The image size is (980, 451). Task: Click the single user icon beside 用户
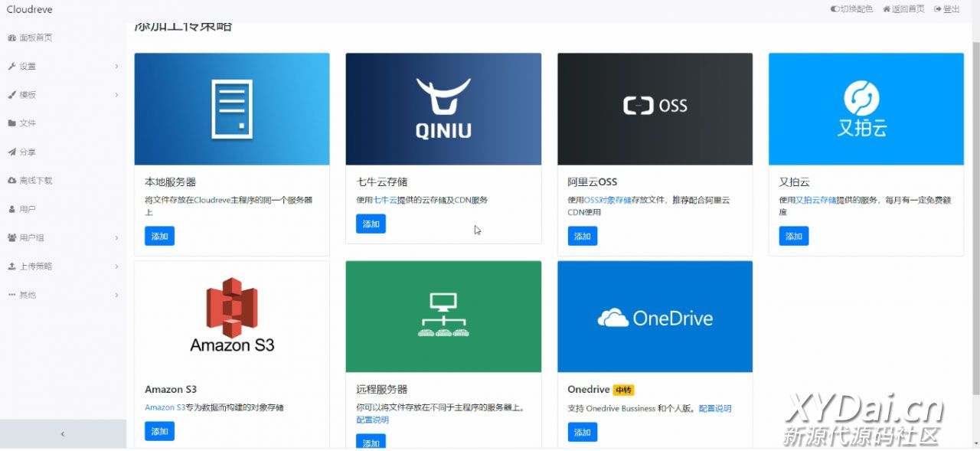pyautogui.click(x=11, y=209)
